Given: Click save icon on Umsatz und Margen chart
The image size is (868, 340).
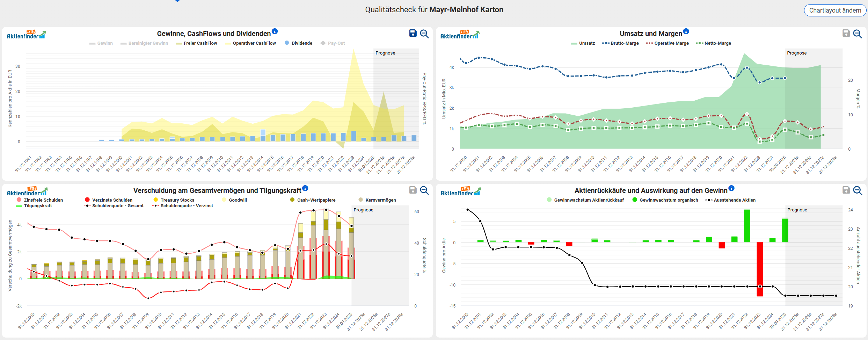Looking at the screenshot, I should [846, 33].
